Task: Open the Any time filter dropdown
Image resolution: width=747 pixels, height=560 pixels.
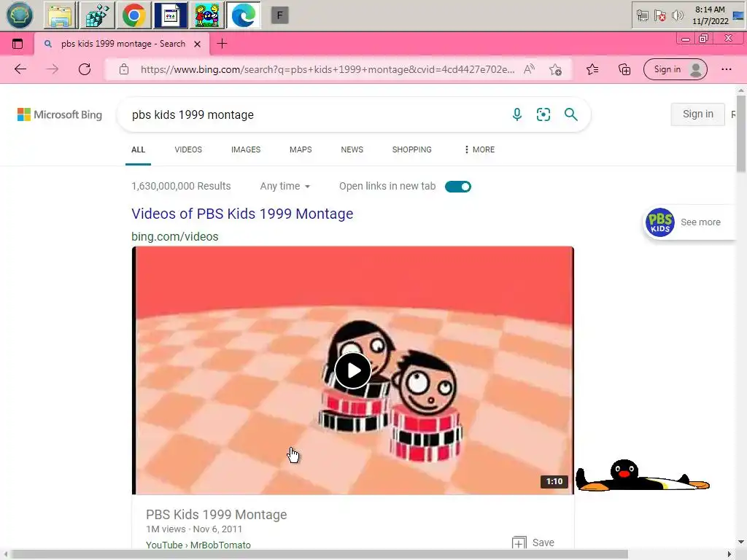Action: coord(285,186)
